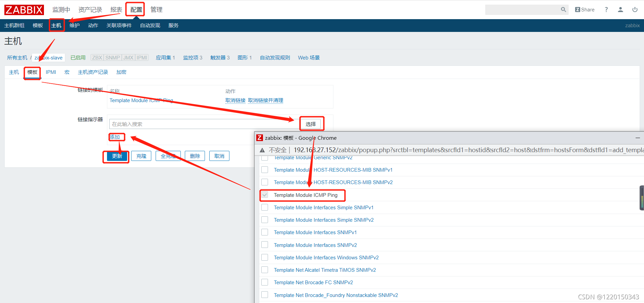Image resolution: width=644 pixels, height=303 pixels.
Task: Open the 监测中 top menu
Action: coord(61,10)
